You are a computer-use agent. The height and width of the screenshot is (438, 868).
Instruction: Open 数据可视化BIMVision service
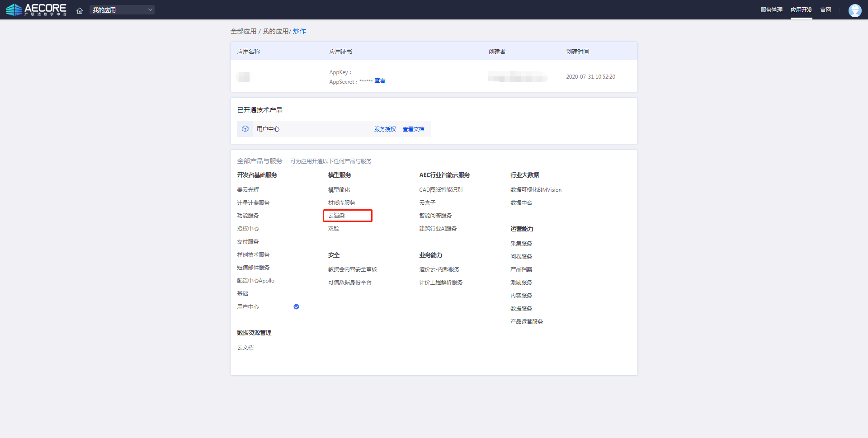click(536, 190)
